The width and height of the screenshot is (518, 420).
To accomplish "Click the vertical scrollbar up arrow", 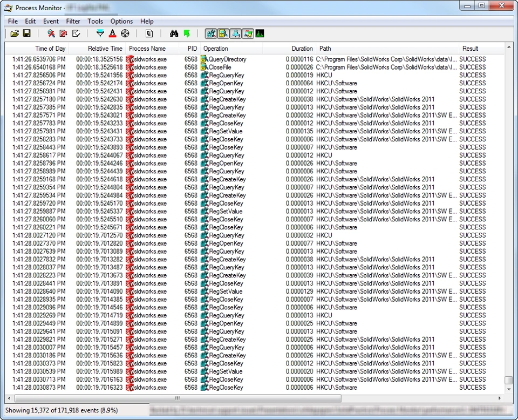I will pyautogui.click(x=509, y=48).
